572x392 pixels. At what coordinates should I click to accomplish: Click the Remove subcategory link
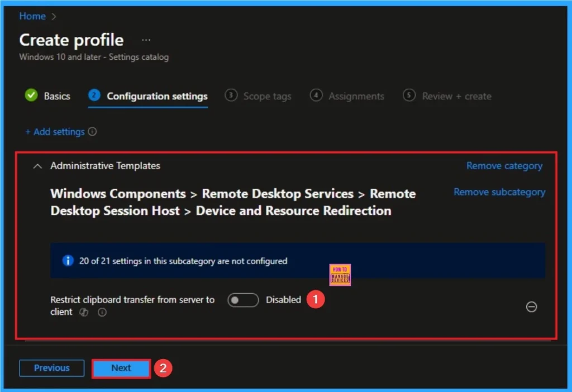499,192
